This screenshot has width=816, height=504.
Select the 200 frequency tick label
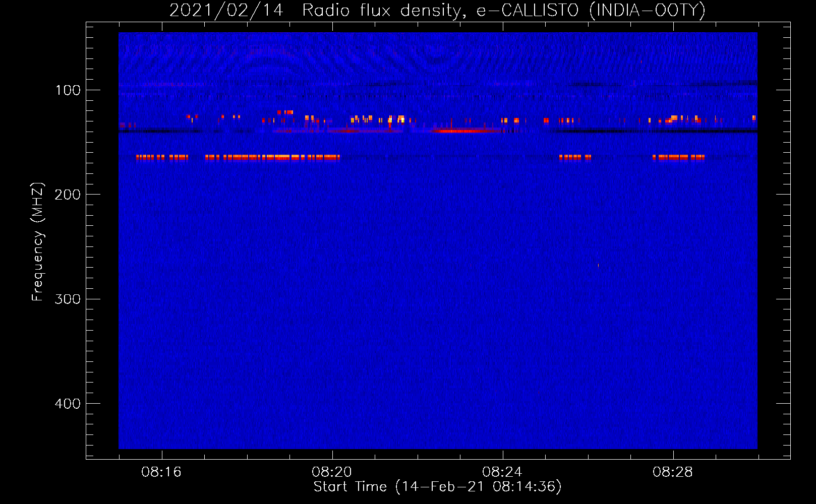click(x=68, y=195)
